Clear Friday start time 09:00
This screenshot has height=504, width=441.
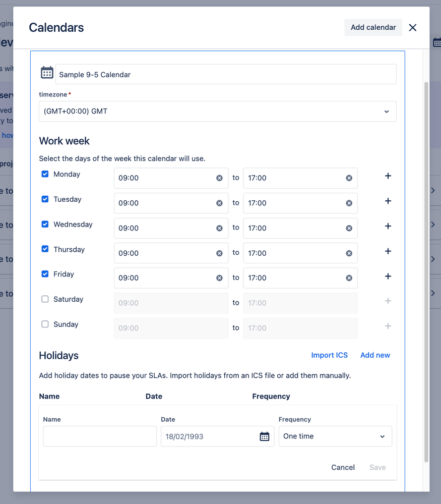pyautogui.click(x=219, y=278)
